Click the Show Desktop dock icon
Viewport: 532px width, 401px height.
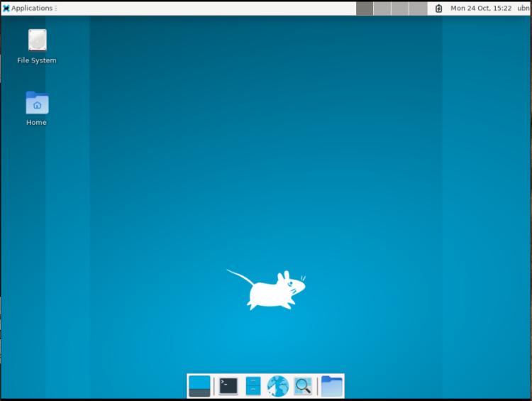[199, 386]
